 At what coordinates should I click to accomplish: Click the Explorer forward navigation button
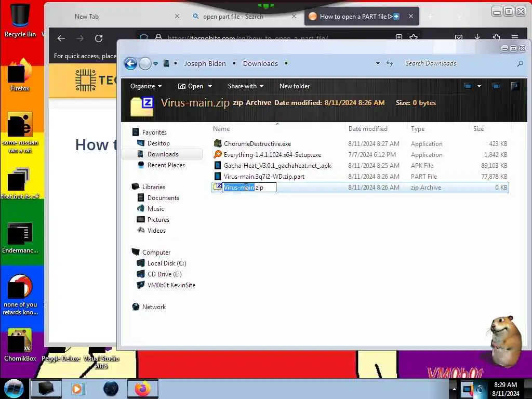click(x=145, y=63)
